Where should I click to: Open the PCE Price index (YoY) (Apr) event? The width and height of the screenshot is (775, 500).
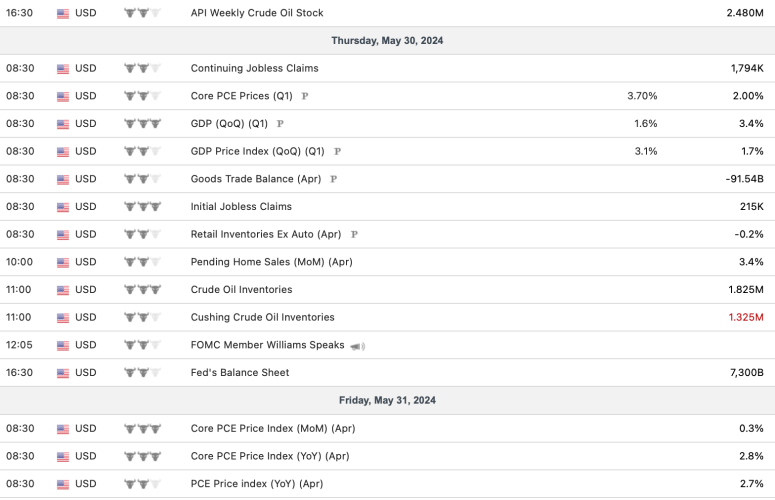tap(257, 483)
